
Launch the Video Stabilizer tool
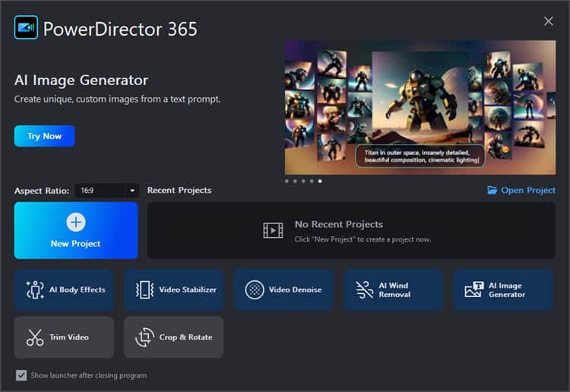click(174, 290)
